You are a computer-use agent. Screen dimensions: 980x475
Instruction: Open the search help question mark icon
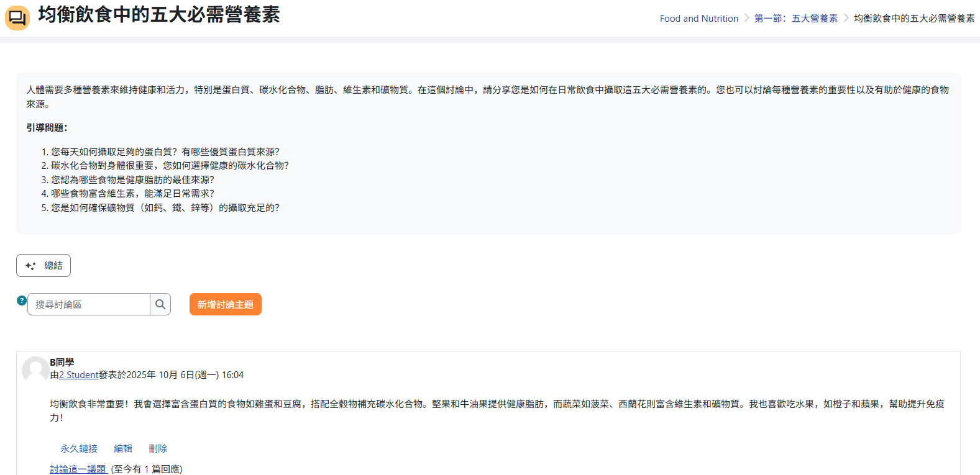[x=22, y=301]
